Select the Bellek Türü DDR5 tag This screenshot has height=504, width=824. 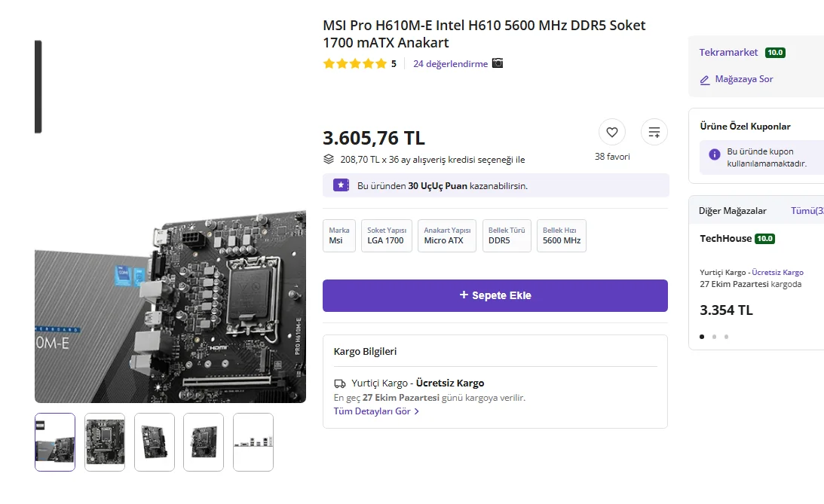(x=507, y=236)
